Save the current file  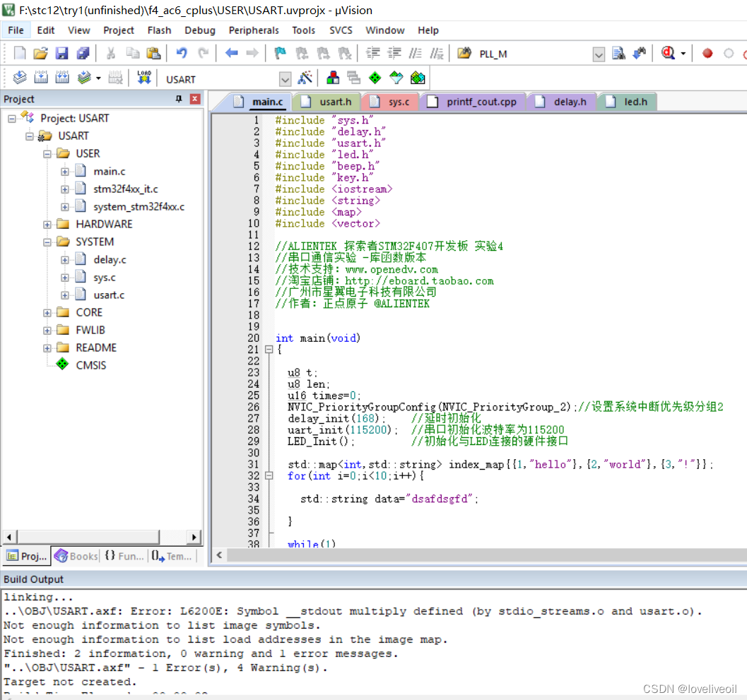tap(62, 54)
